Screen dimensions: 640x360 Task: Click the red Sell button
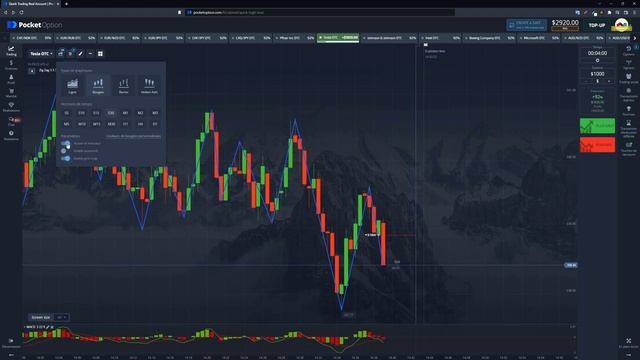tap(598, 145)
